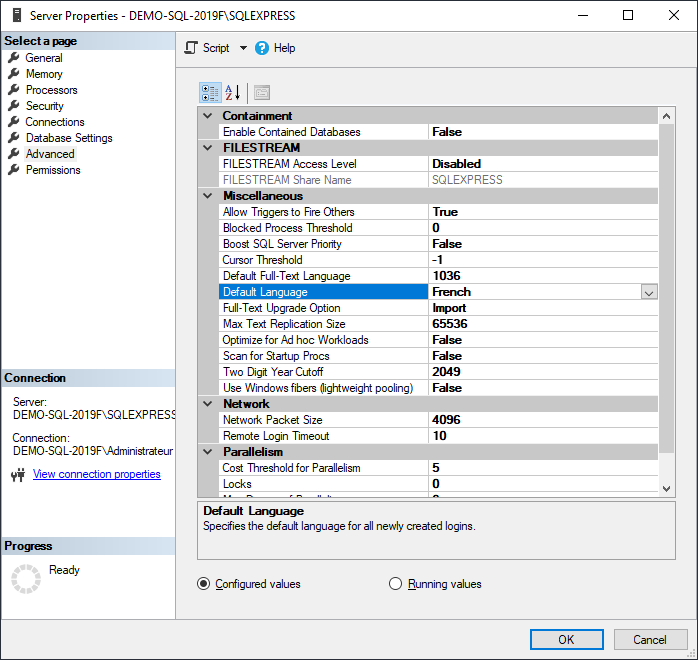The image size is (698, 660).
Task: Select the Enable Contained Databases row
Action: [438, 132]
